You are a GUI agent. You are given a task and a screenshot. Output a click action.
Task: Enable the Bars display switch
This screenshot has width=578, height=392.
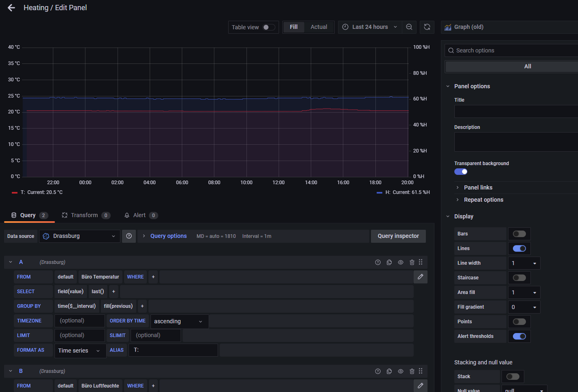pyautogui.click(x=519, y=234)
